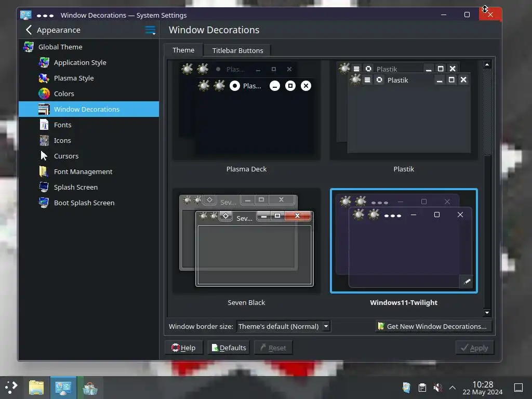The image size is (532, 399).
Task: Switch to the Titlebar Buttons tab
Action: point(237,50)
